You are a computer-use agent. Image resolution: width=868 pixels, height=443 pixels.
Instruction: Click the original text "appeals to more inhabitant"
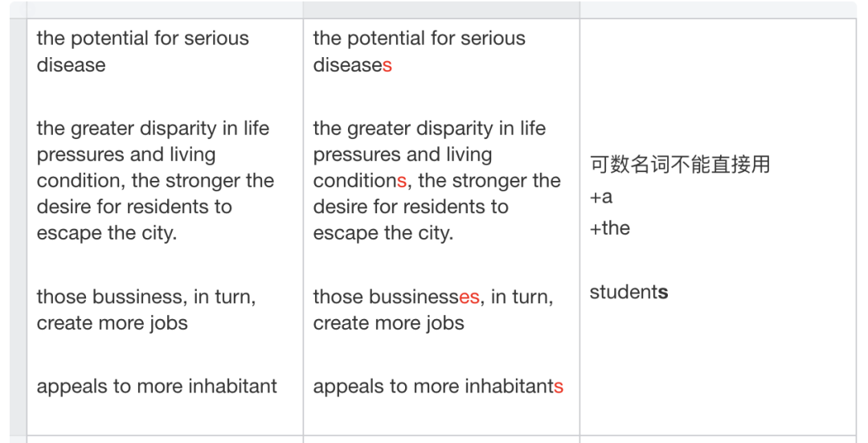tap(157, 386)
